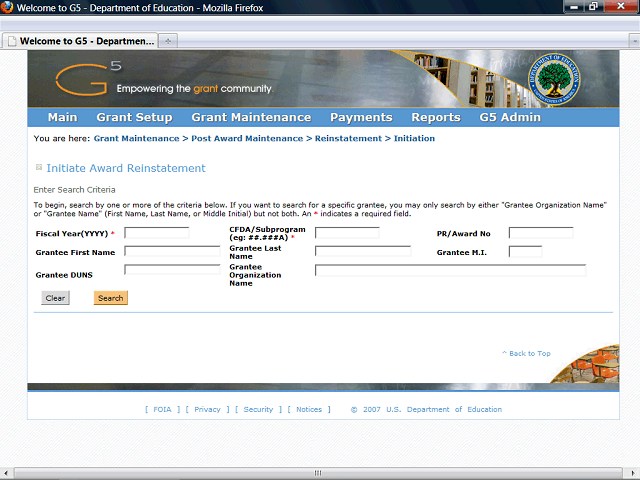Minimize the Firefox window

574,7
